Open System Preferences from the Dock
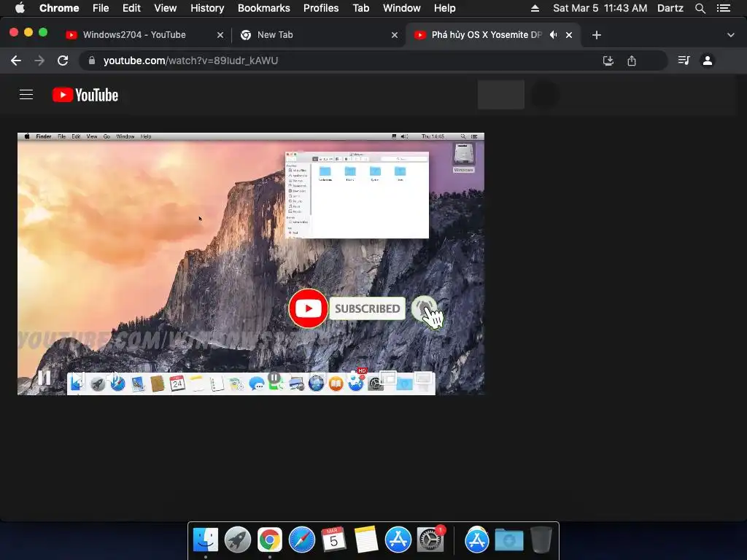The image size is (747, 560). click(x=430, y=540)
